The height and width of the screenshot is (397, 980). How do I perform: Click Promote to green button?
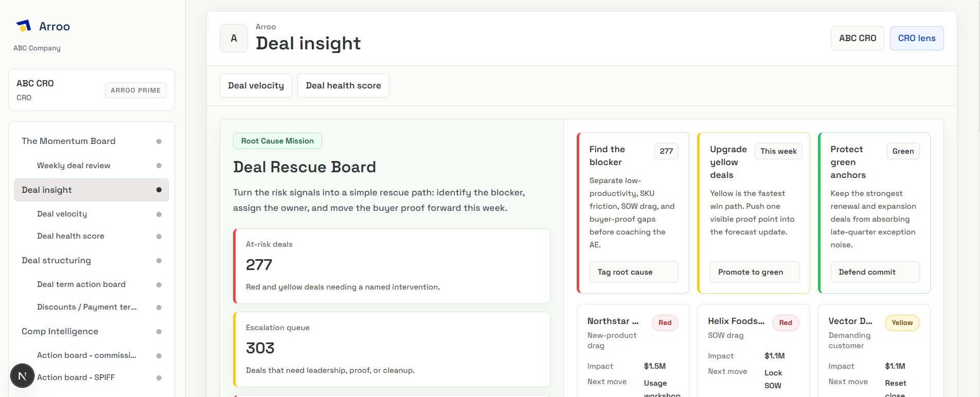(755, 272)
